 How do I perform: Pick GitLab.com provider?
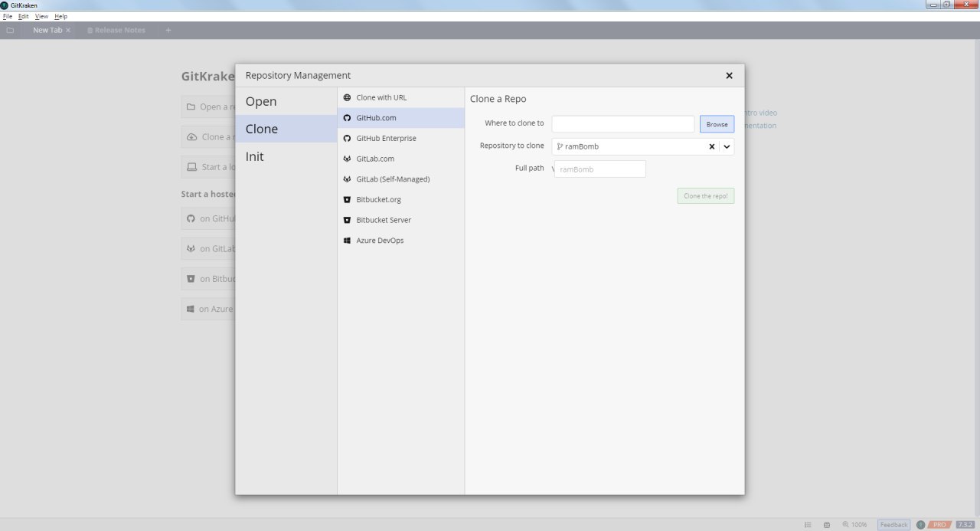click(400, 159)
